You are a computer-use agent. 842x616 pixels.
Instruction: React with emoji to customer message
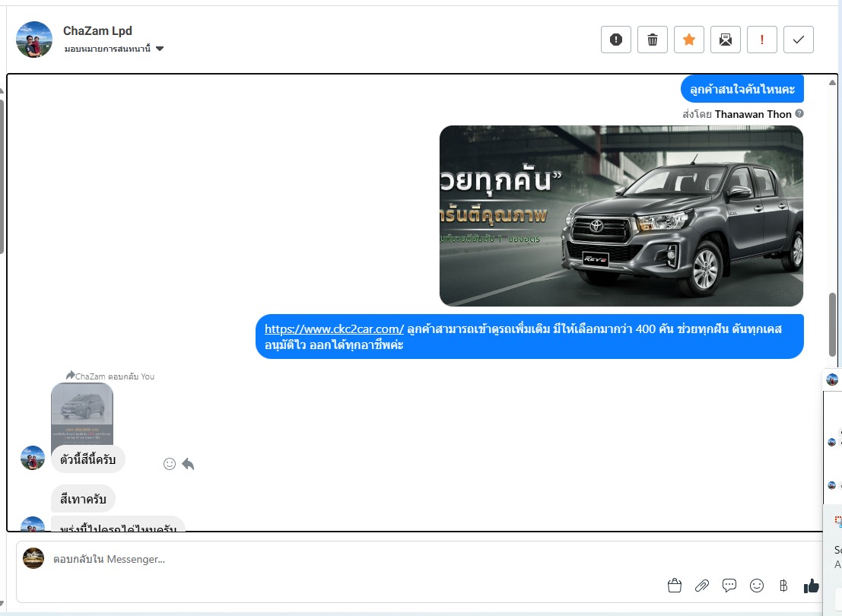[170, 463]
